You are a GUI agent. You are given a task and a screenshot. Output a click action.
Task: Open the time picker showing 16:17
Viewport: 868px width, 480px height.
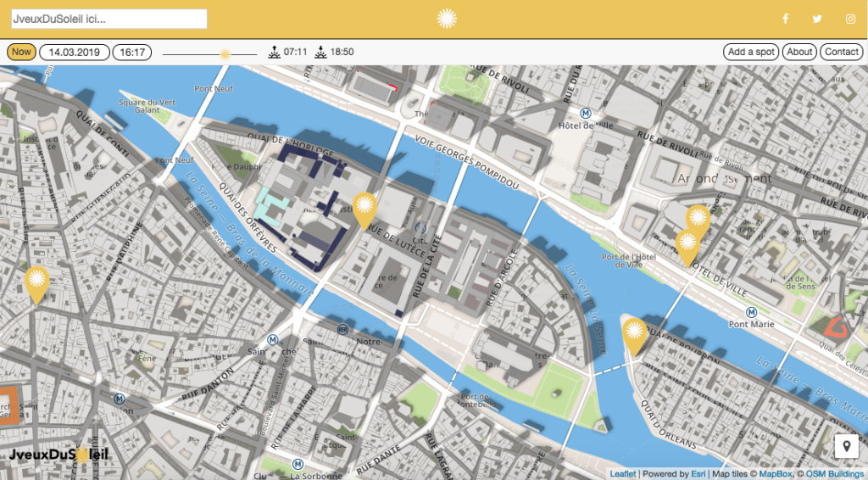tap(131, 52)
